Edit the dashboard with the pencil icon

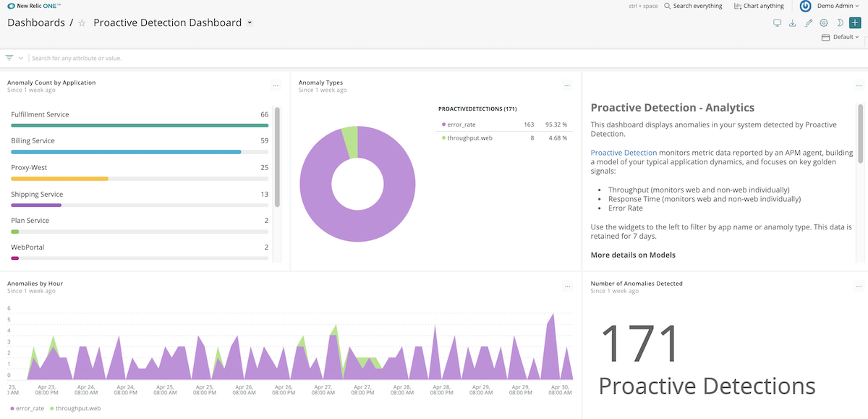click(809, 23)
